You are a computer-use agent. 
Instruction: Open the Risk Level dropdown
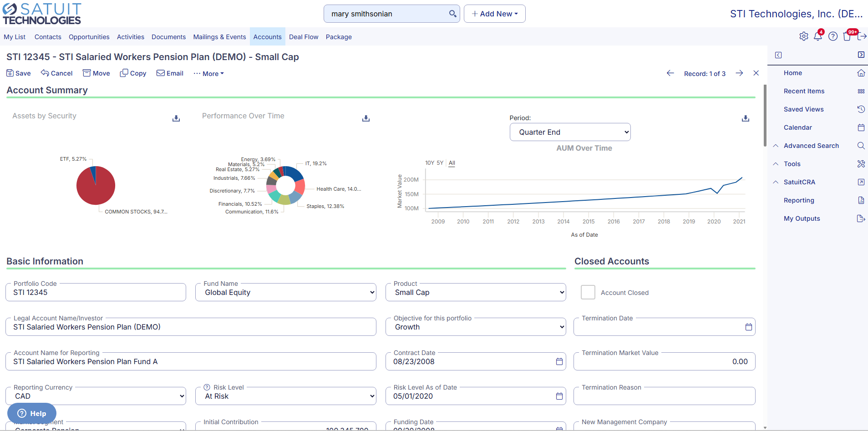tap(286, 396)
